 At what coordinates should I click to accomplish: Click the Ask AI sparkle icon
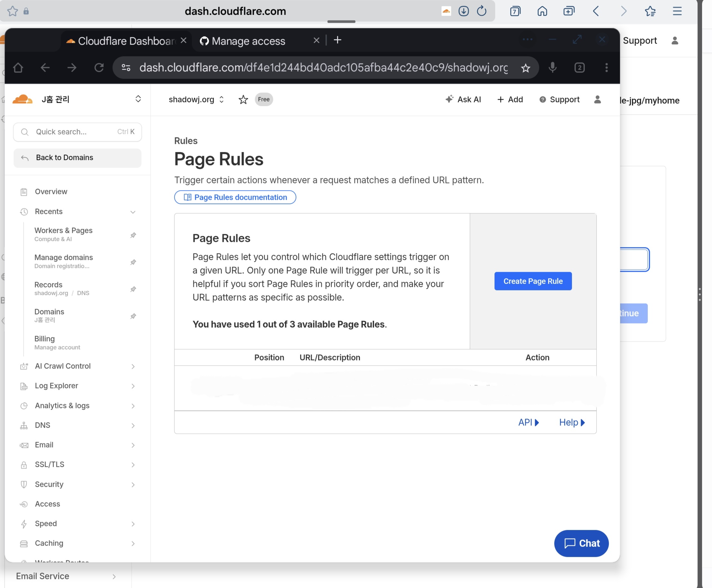[449, 99]
